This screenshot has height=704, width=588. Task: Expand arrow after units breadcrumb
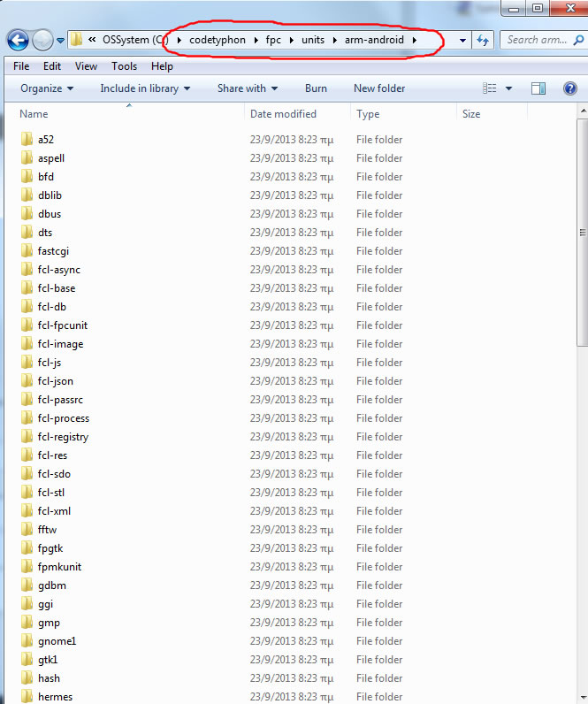coord(335,40)
